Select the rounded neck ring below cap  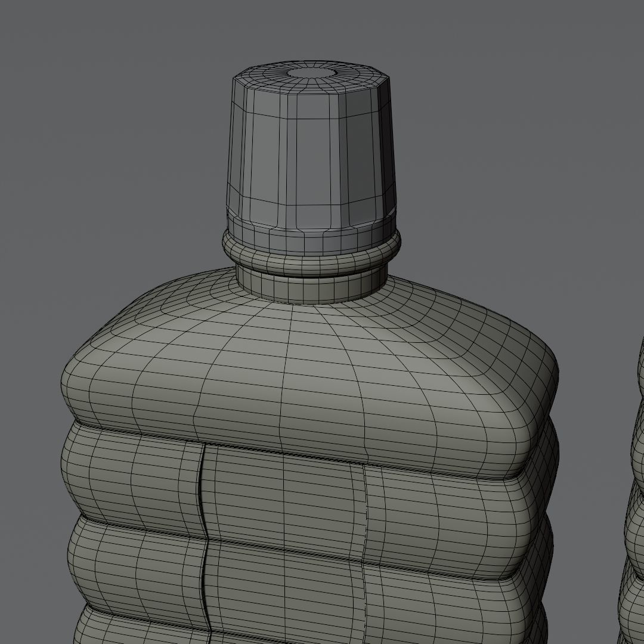click(x=312, y=255)
